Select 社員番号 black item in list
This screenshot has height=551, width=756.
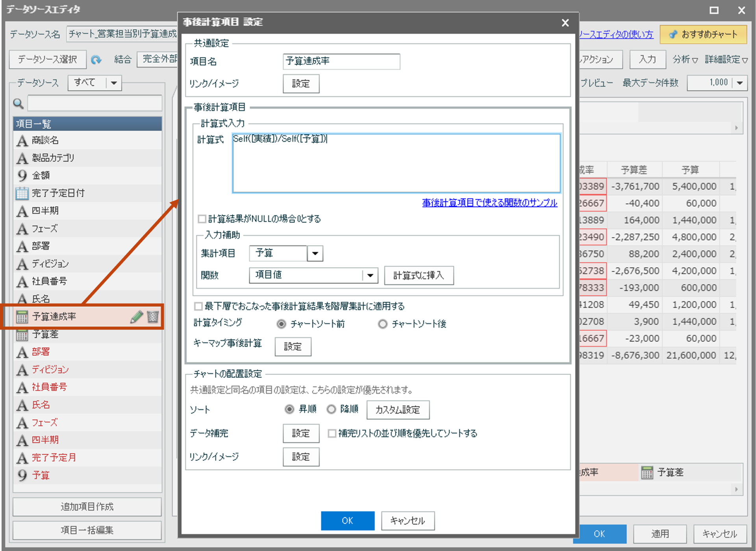tap(87, 281)
